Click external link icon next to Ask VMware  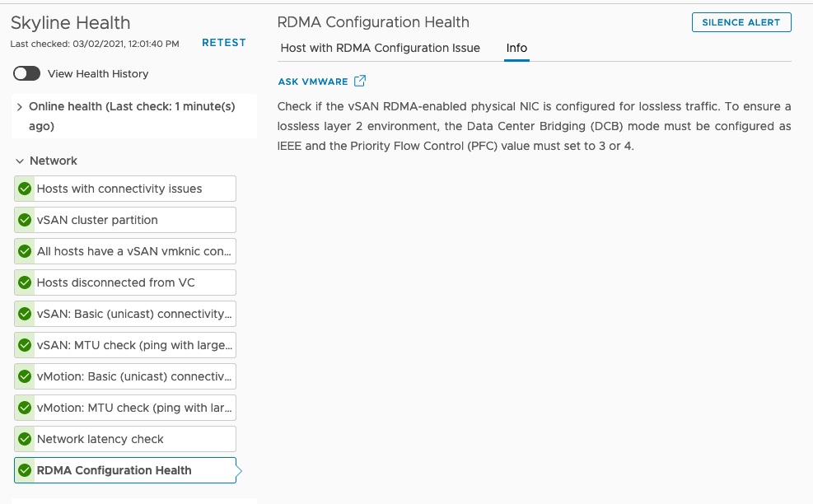click(360, 82)
